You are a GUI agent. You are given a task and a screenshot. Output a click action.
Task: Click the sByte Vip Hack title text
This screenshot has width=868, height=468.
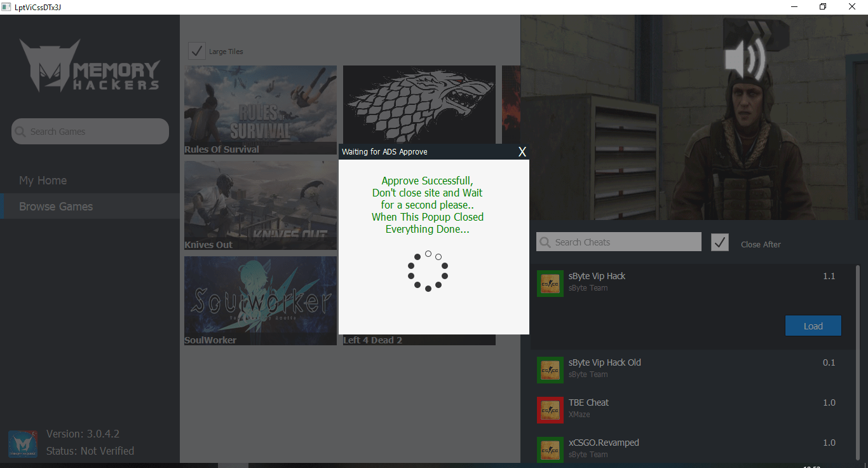(x=597, y=276)
